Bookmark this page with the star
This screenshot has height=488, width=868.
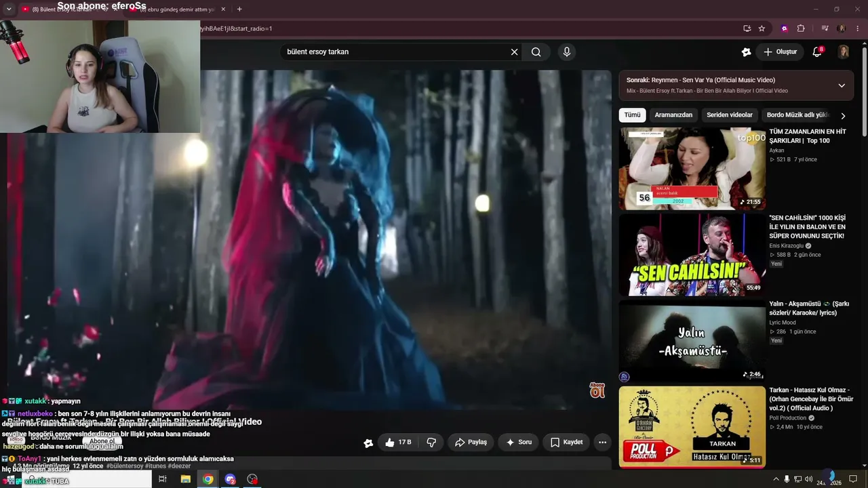(x=762, y=28)
